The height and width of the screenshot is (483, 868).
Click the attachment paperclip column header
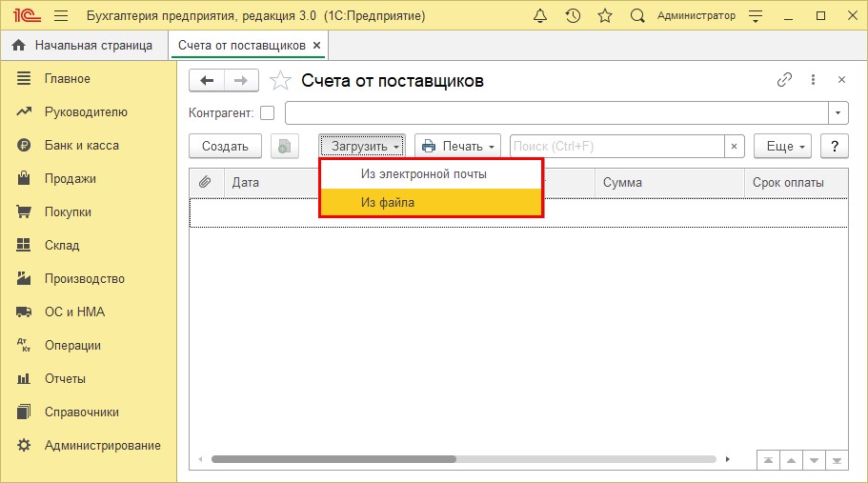coord(205,182)
